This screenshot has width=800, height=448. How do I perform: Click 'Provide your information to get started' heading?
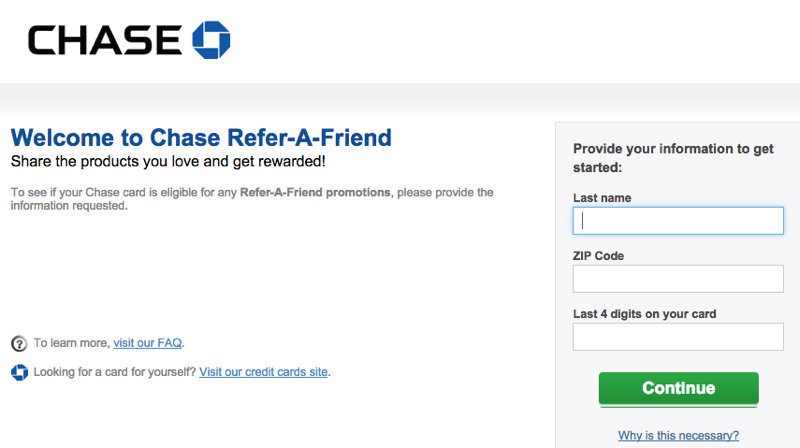tap(673, 158)
